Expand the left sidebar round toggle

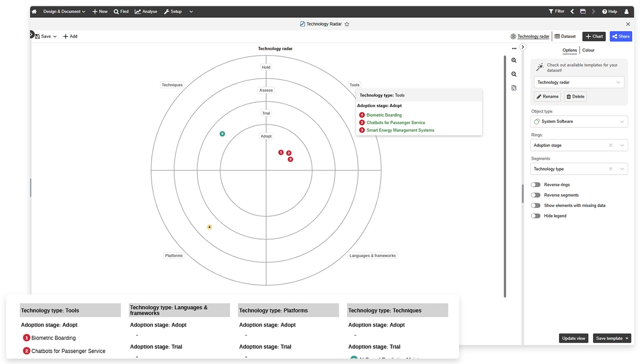click(x=32, y=34)
